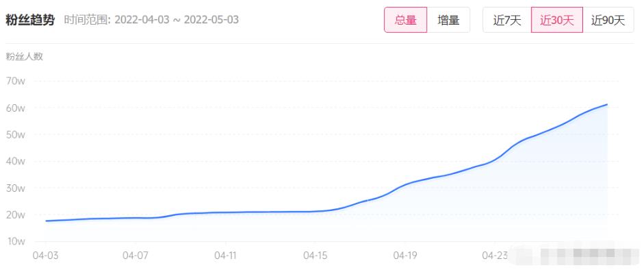Click the 04-11 x-axis label

(225, 256)
